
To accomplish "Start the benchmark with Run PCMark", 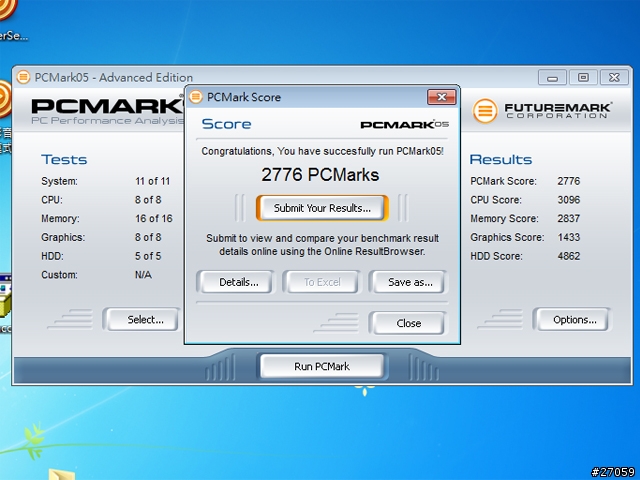I will click(x=322, y=366).
